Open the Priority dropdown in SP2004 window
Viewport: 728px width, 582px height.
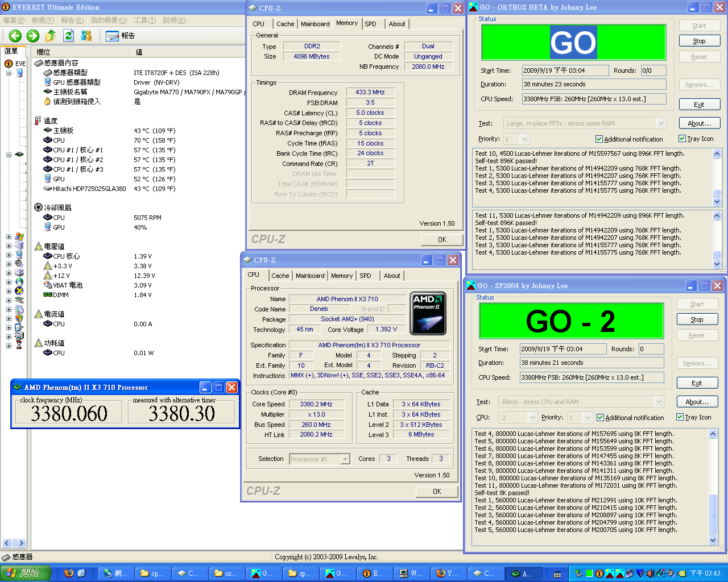tap(588, 418)
